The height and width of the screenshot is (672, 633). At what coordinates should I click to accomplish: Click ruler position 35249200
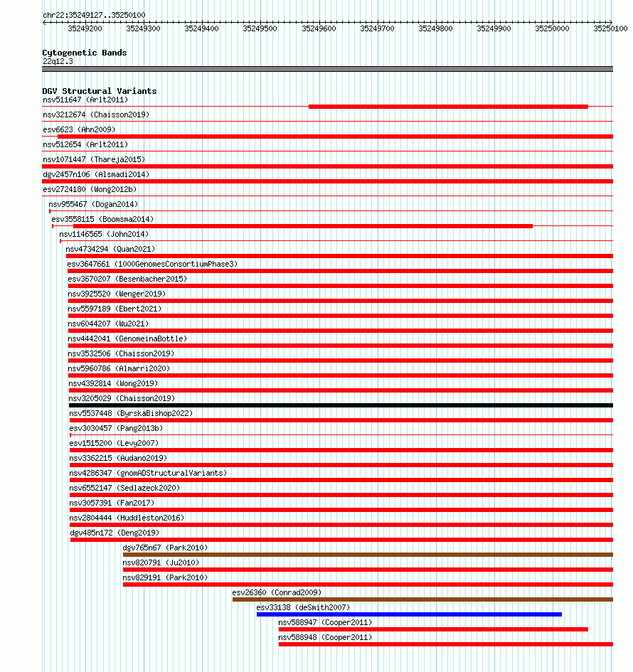click(85, 28)
